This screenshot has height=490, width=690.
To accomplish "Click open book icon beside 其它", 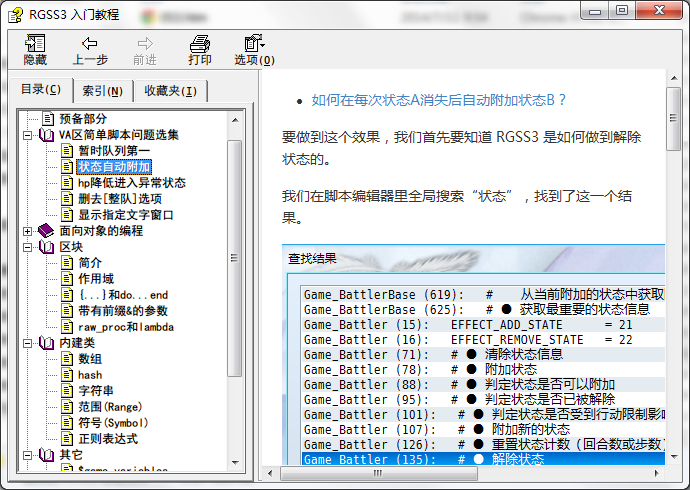I will click(46, 455).
